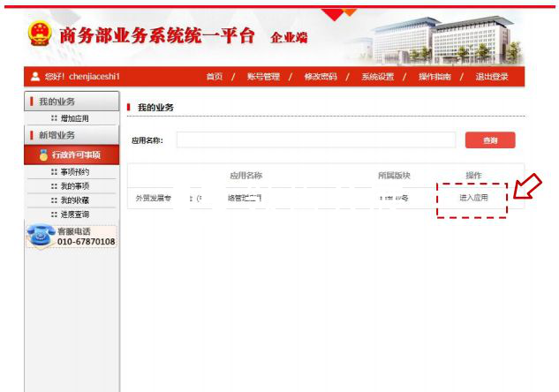Click 退出登录 to log out
This screenshot has height=392, width=559.
492,77
